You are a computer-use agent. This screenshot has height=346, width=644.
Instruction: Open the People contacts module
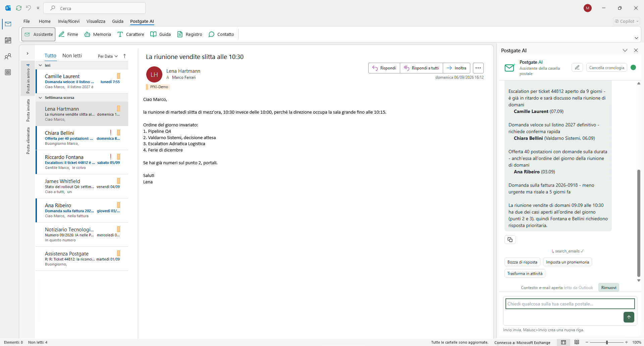coord(8,56)
